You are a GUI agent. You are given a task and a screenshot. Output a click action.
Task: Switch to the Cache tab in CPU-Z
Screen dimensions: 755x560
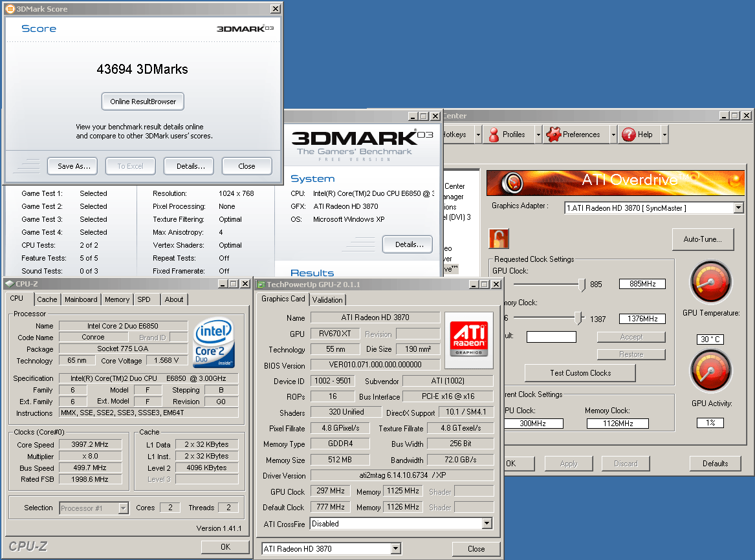point(47,299)
